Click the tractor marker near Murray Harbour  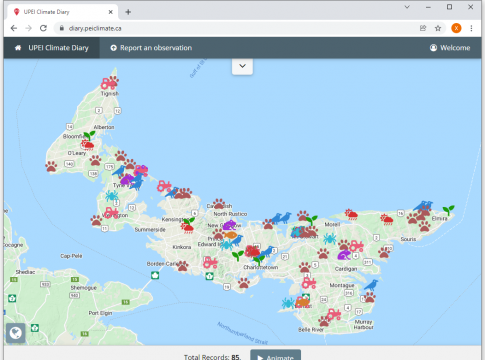333,314
